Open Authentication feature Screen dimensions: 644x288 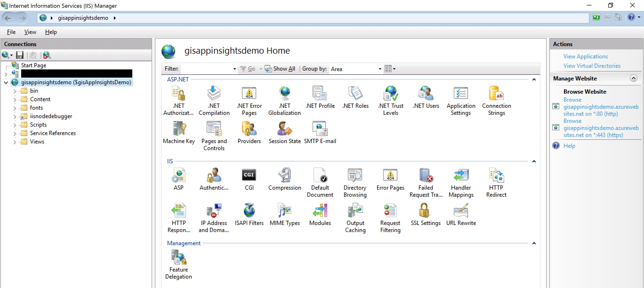(x=214, y=179)
